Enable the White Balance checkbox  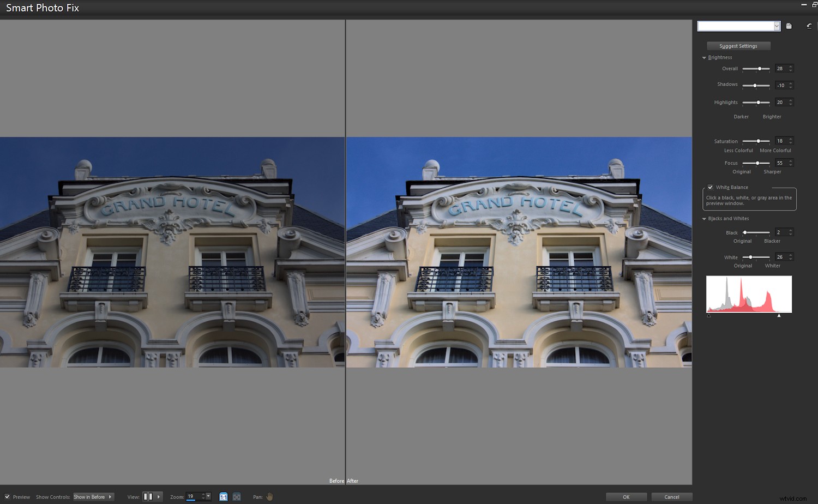(x=710, y=187)
